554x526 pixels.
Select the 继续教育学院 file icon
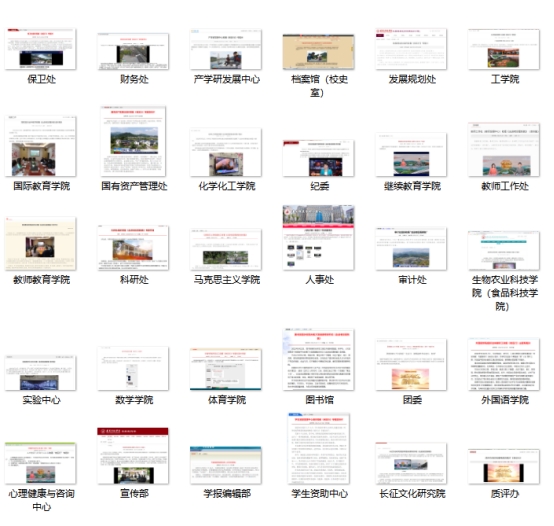[x=411, y=155]
